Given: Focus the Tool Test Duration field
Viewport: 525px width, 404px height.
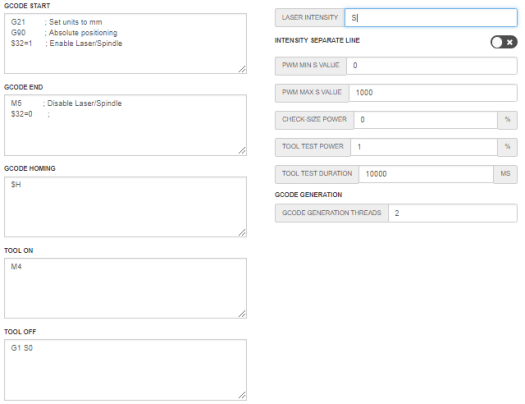Looking at the screenshot, I should coord(426,174).
